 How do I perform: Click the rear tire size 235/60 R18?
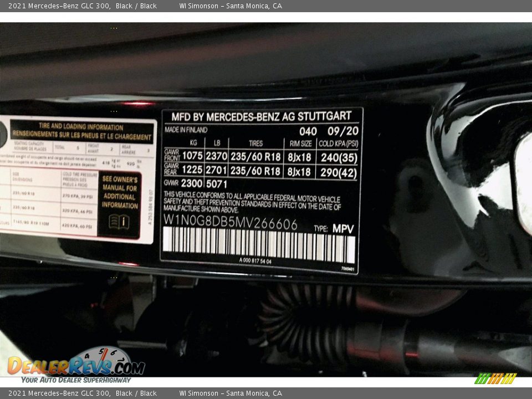255,171
